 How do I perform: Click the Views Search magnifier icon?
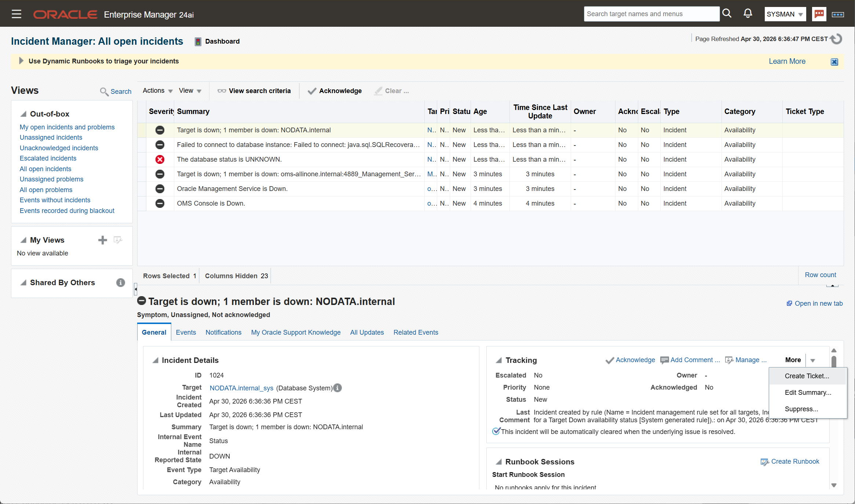click(x=104, y=91)
